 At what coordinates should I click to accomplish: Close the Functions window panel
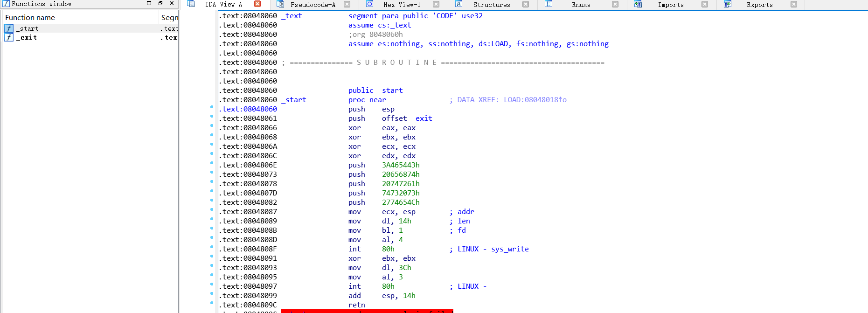coord(172,3)
